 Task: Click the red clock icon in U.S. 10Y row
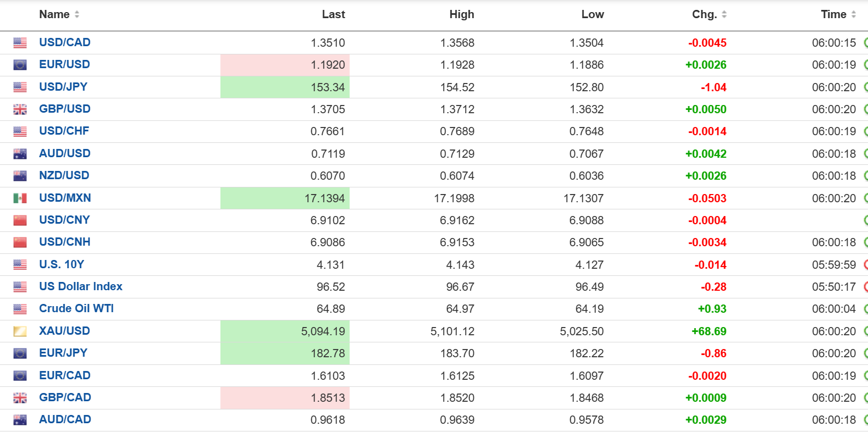(x=865, y=265)
